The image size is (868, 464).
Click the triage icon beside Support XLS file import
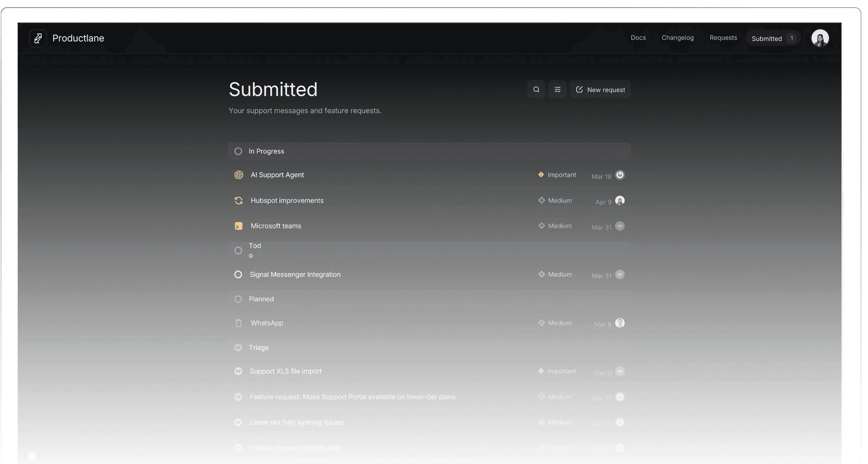point(239,371)
